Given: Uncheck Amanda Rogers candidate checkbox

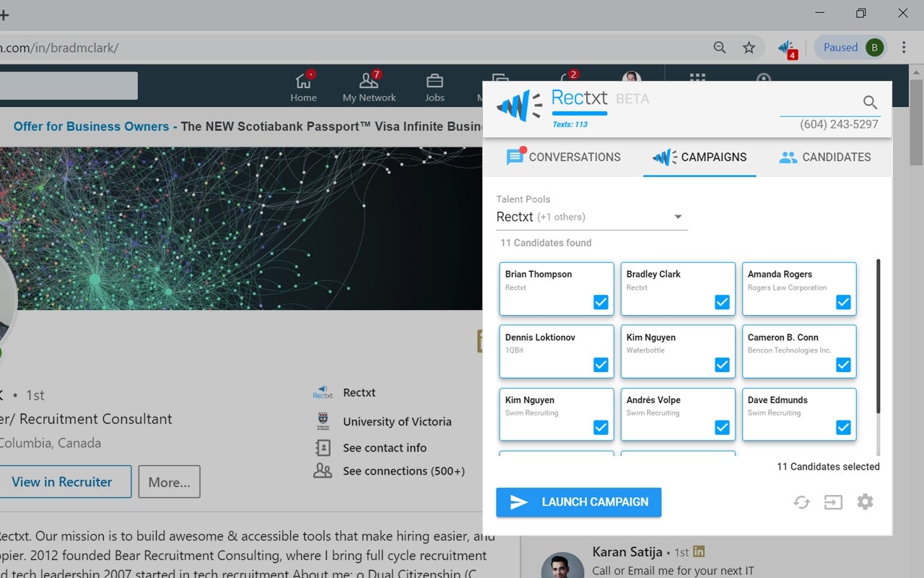Looking at the screenshot, I should coord(843,302).
